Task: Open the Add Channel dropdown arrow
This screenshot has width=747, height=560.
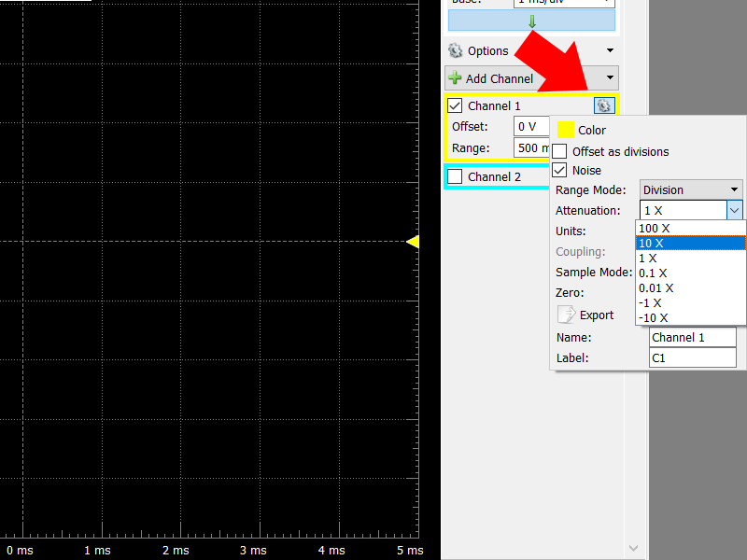Action: tap(610, 77)
